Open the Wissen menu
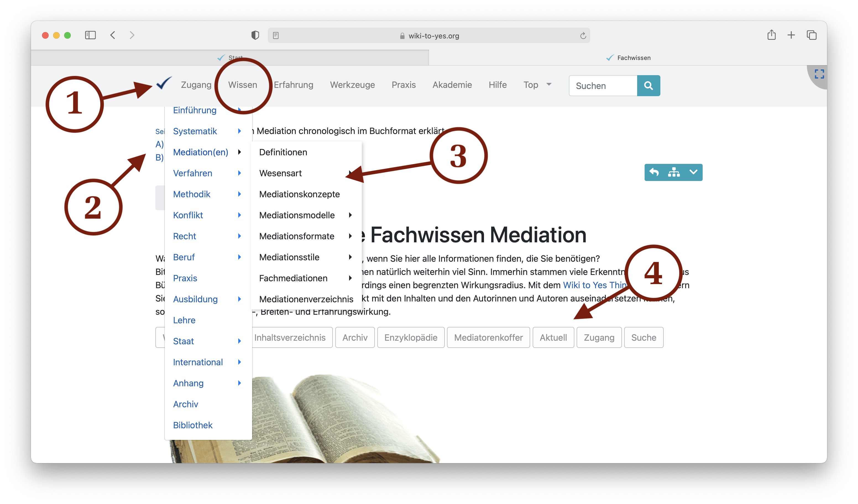 242,85
